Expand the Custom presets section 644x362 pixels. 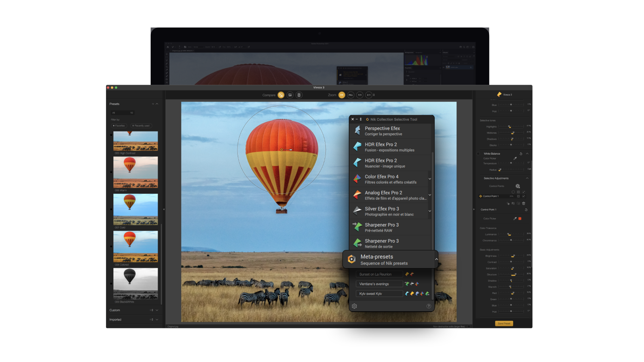tap(157, 310)
